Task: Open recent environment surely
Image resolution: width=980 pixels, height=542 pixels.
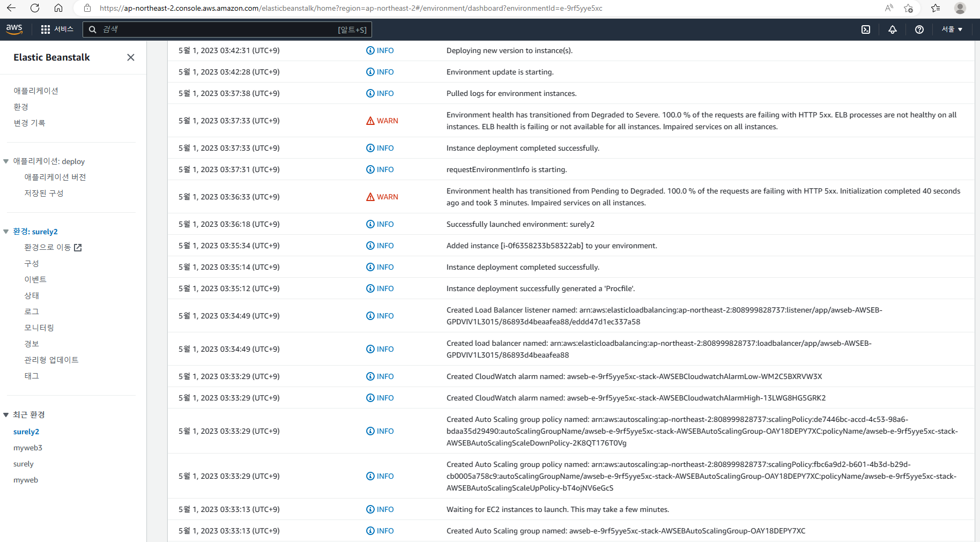Action: point(24,464)
